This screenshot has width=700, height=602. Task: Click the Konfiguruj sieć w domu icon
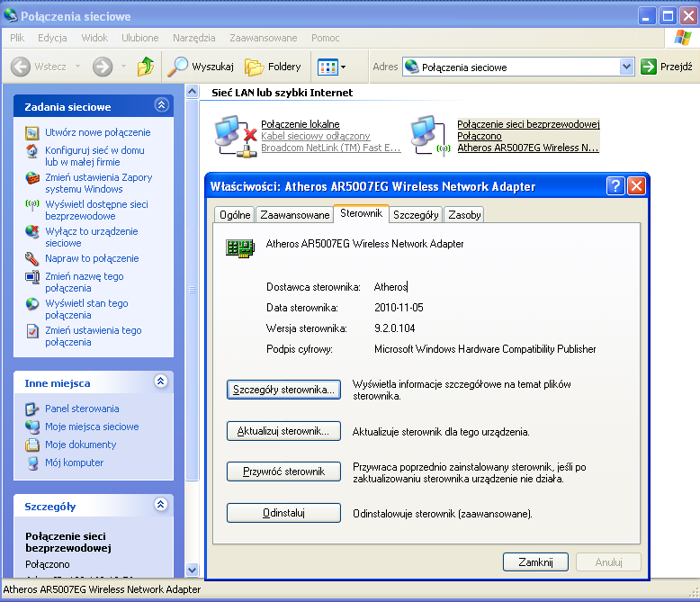tap(32, 151)
